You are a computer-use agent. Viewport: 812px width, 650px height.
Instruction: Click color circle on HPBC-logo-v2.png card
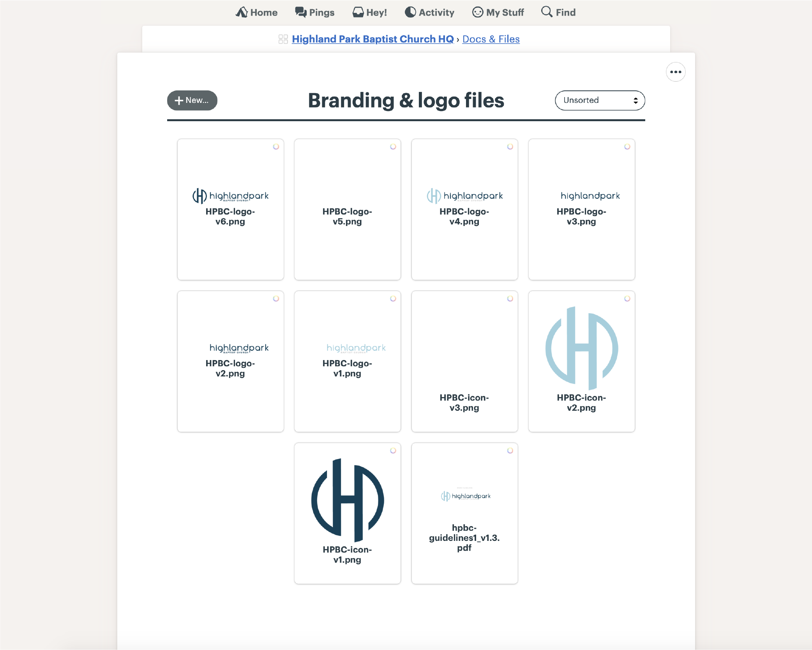pos(276,299)
